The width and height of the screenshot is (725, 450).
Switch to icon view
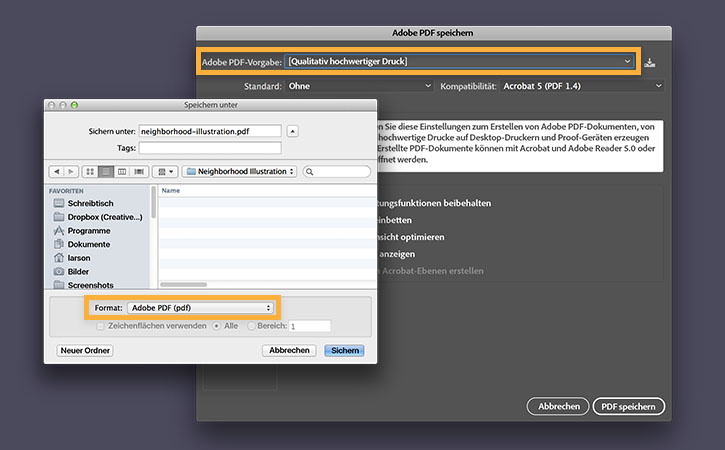coord(90,172)
